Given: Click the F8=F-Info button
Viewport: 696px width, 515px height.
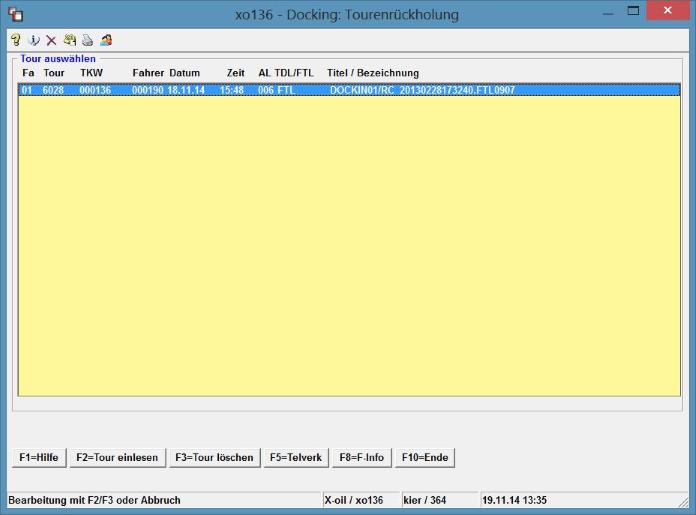Looking at the screenshot, I should click(362, 457).
